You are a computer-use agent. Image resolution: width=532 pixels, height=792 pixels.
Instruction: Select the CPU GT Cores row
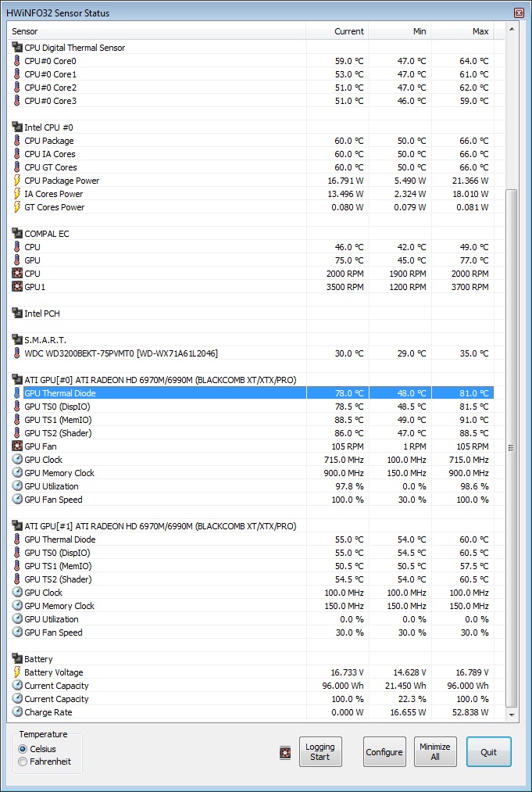pyautogui.click(x=252, y=167)
